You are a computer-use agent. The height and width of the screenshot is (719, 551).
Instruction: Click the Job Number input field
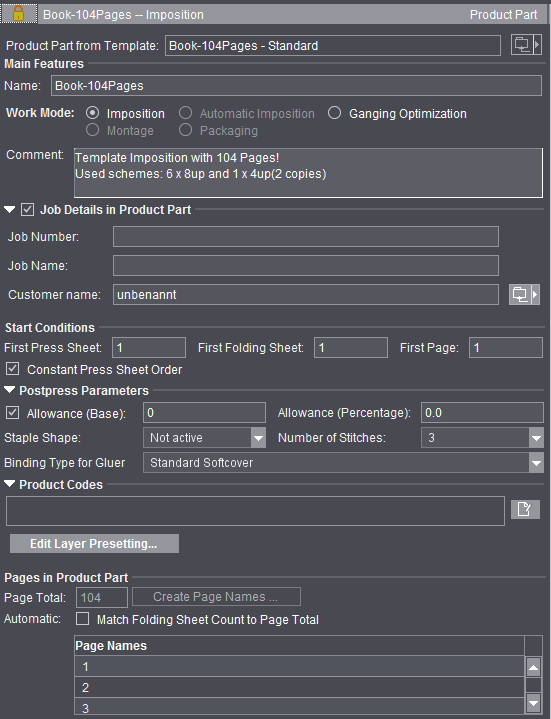[306, 237]
